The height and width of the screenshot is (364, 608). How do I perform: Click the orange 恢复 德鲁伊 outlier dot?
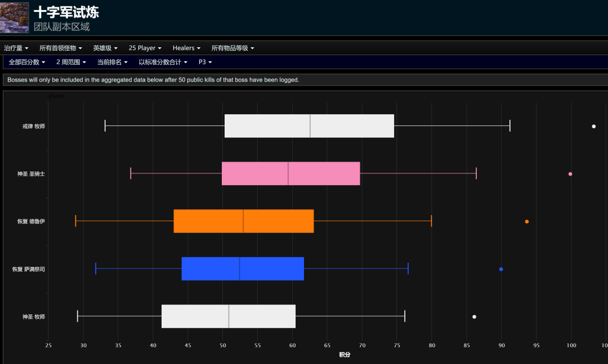point(526,222)
